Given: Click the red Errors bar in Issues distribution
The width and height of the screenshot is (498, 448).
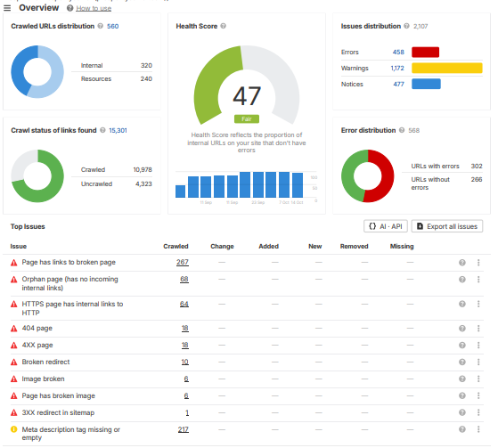Looking at the screenshot, I should coord(425,52).
